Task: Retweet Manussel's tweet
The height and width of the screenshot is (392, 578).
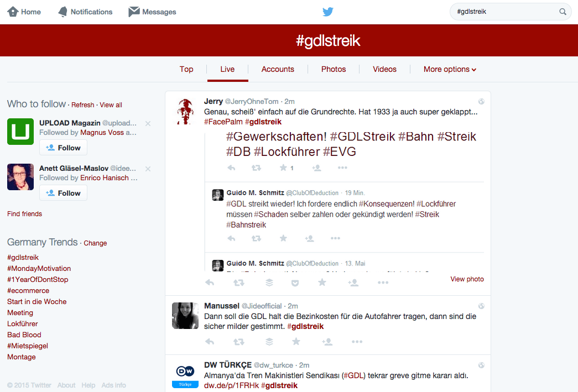Action: pos(239,342)
